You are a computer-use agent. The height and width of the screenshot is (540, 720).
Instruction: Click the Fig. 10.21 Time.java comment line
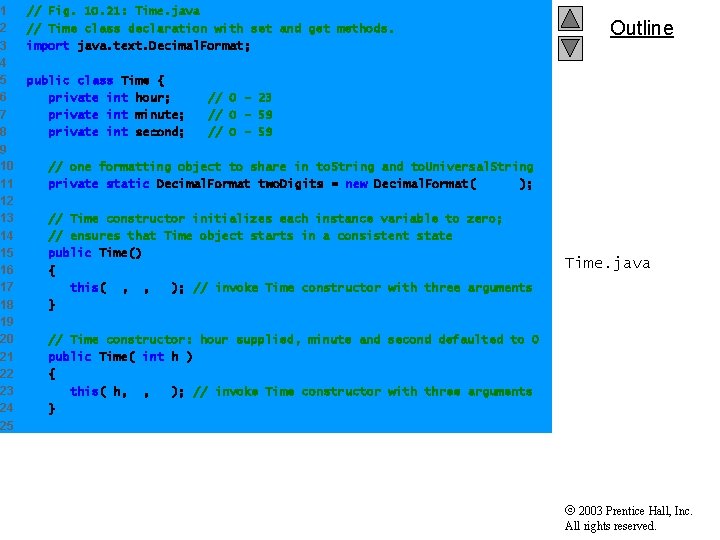point(113,11)
